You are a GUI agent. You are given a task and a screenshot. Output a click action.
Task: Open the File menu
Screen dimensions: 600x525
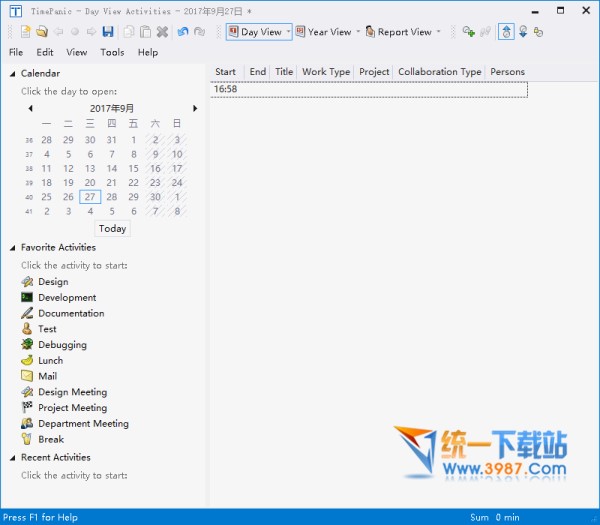16,52
